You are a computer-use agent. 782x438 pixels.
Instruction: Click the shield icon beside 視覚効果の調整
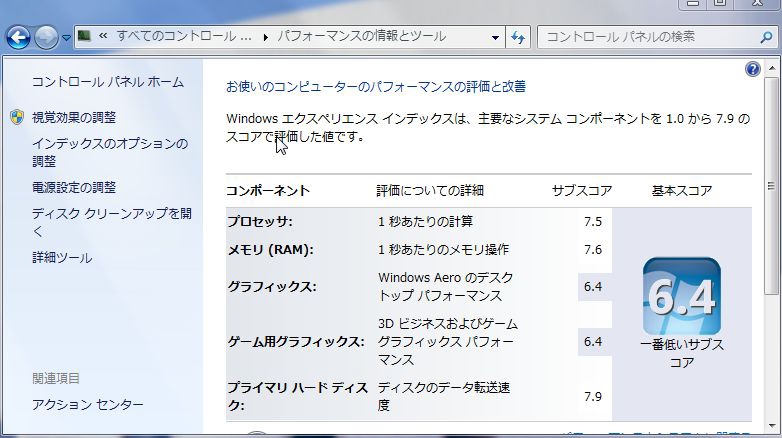point(17,117)
